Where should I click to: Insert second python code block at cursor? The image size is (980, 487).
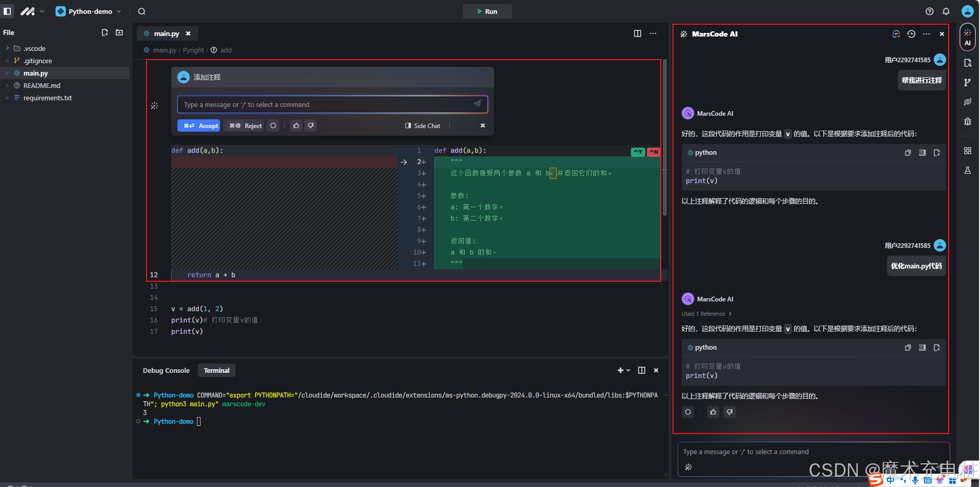click(x=922, y=348)
